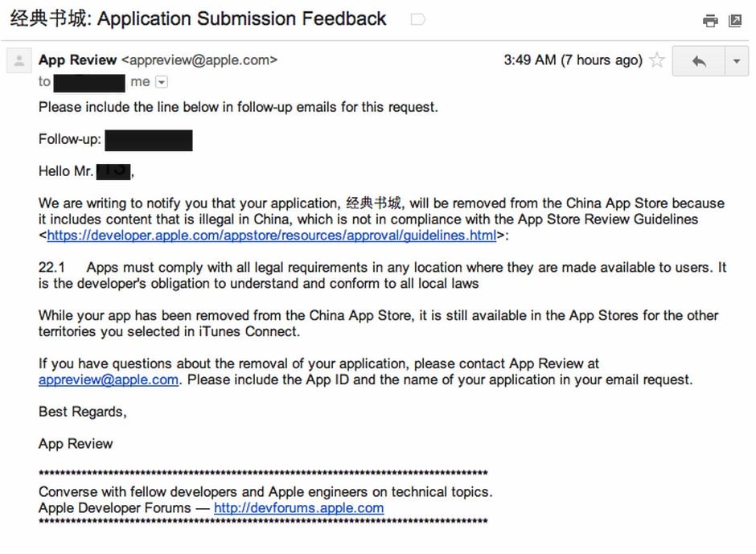This screenshot has height=554, width=756.
Task: Click the sender avatar placeholder
Action: (19, 61)
